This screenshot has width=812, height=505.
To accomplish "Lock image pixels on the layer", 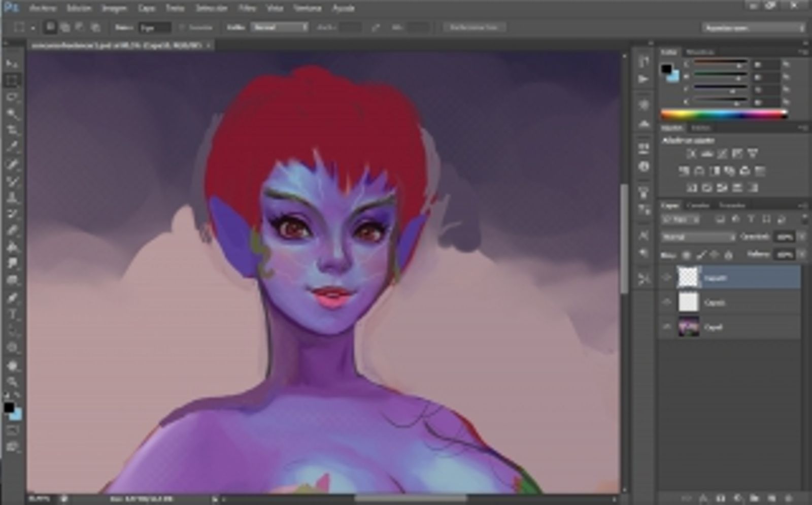I will coord(700,255).
